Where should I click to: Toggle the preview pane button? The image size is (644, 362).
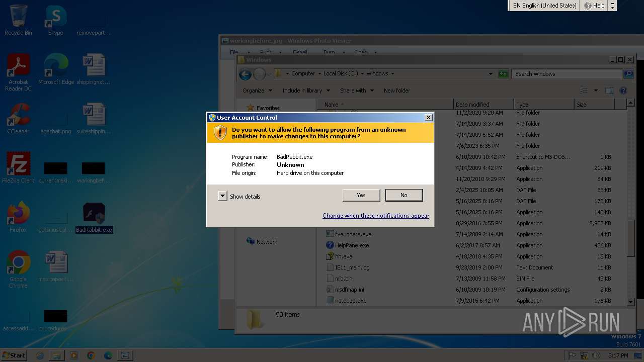point(609,91)
